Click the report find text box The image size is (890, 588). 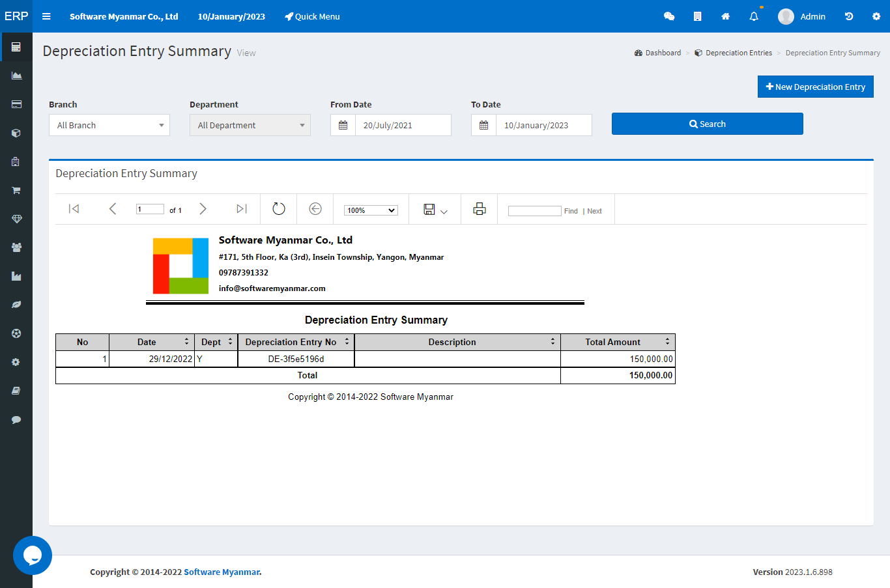coord(535,210)
